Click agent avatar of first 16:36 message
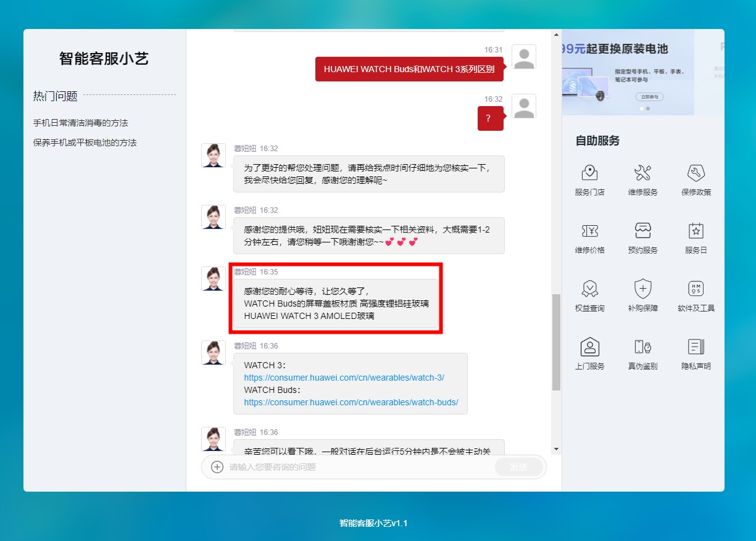This screenshot has width=756, height=541. coord(214,353)
